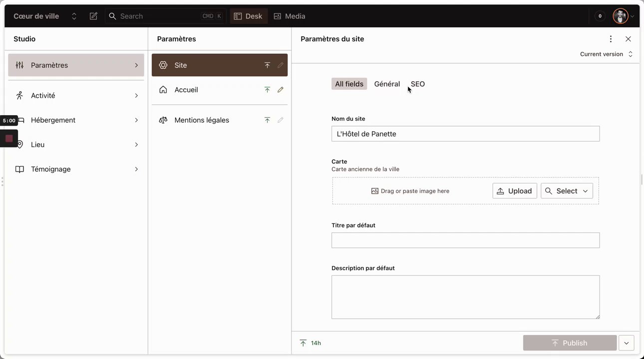Open the Media tool tab
Image resolution: width=644 pixels, height=359 pixels.
pyautogui.click(x=290, y=16)
